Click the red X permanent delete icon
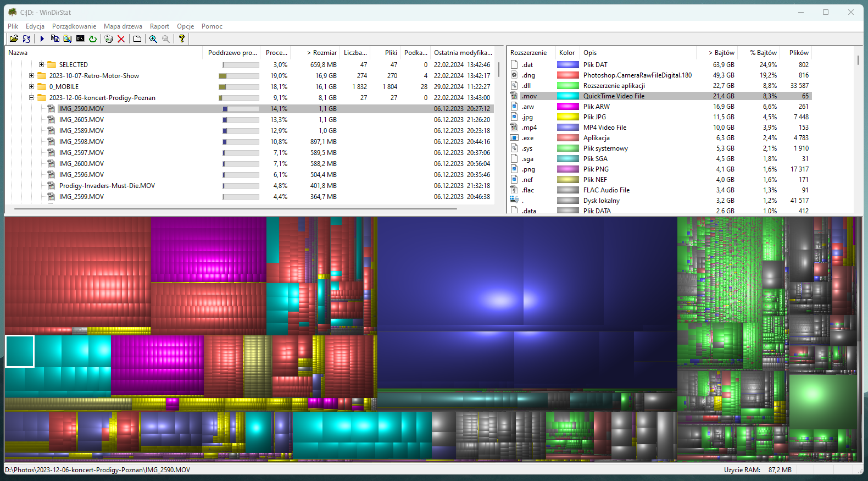This screenshot has width=868, height=481. coord(121,38)
